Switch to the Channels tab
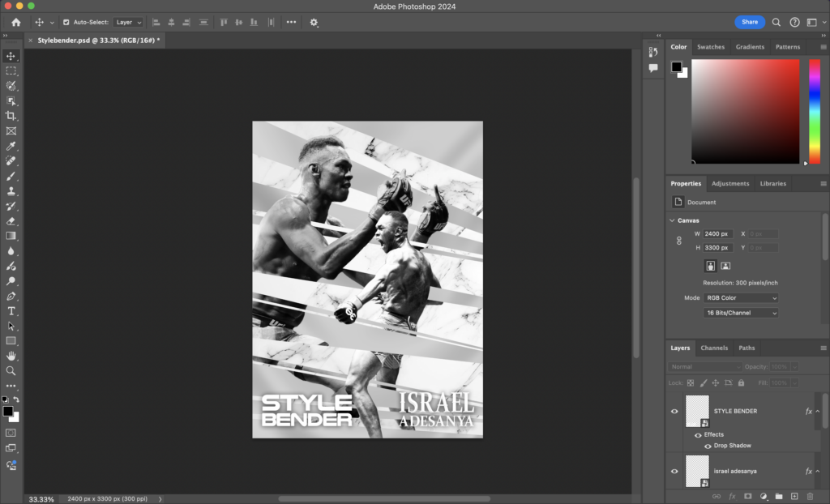Viewport: 830px width, 504px height. tap(714, 348)
